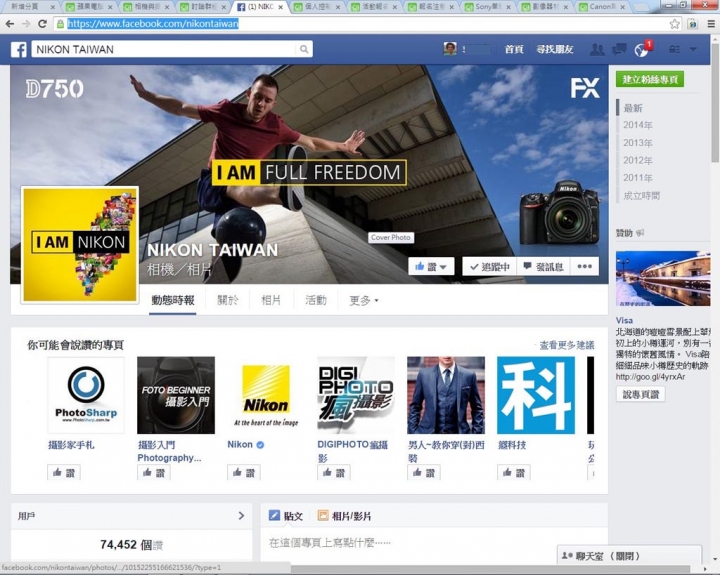720x575 pixels.
Task: Expand the 更多 more tab dropdown
Action: tap(363, 300)
